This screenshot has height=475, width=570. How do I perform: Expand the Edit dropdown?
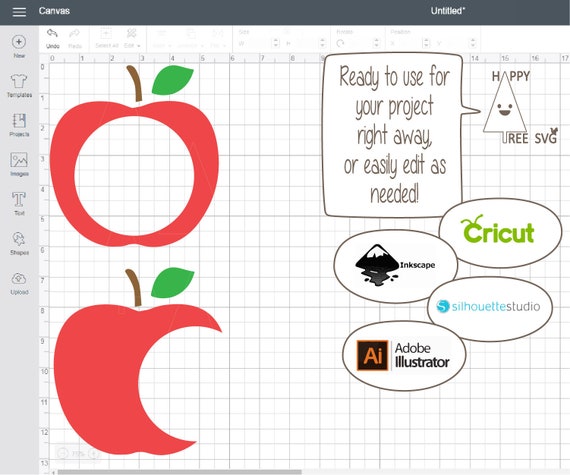click(x=132, y=38)
